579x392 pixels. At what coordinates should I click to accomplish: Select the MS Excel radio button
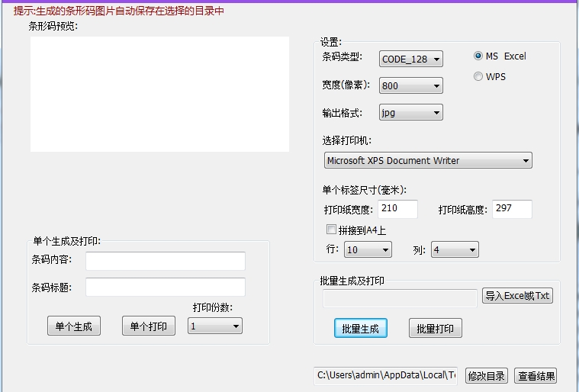(x=478, y=56)
